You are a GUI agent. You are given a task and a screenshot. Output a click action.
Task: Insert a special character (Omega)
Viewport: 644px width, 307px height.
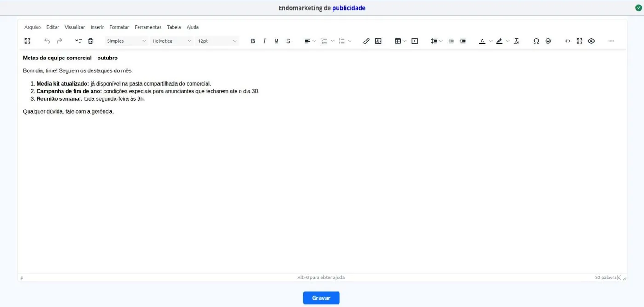tap(536, 41)
